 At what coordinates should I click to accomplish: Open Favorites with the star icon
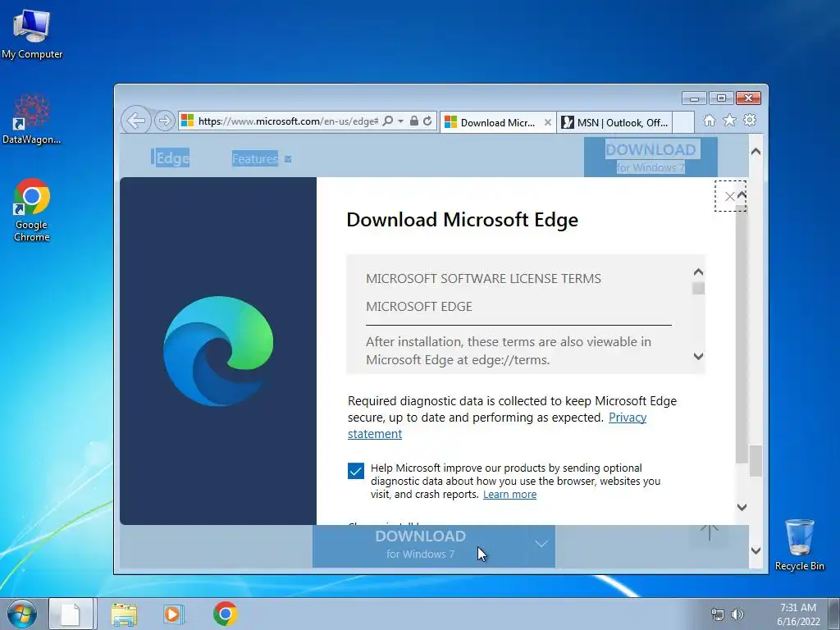point(729,121)
